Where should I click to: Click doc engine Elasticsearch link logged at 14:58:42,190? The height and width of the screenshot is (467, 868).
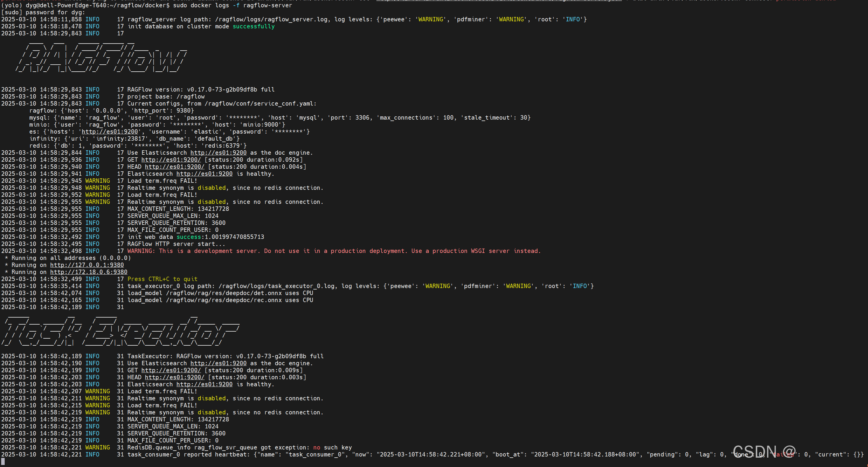tap(218, 363)
